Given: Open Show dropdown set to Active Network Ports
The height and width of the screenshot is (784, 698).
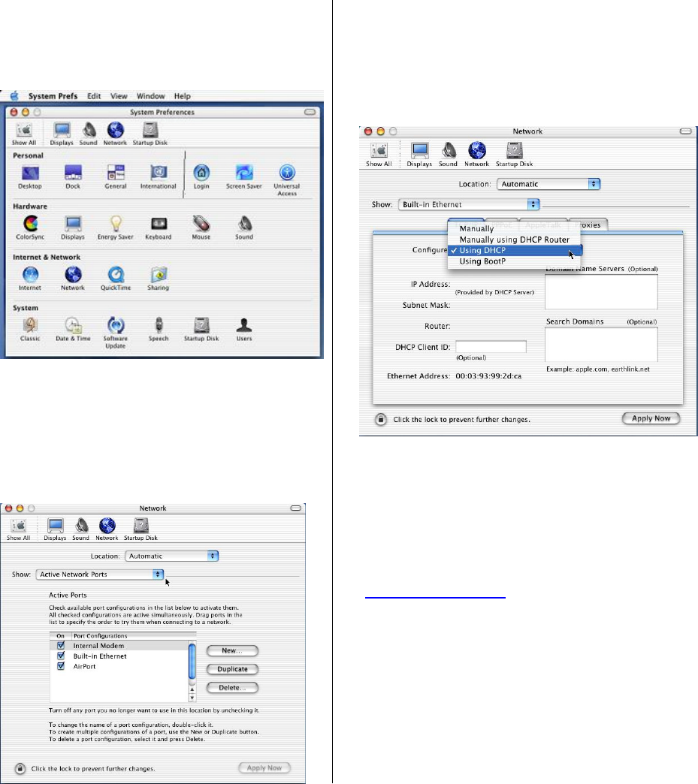Looking at the screenshot, I should tap(100, 574).
